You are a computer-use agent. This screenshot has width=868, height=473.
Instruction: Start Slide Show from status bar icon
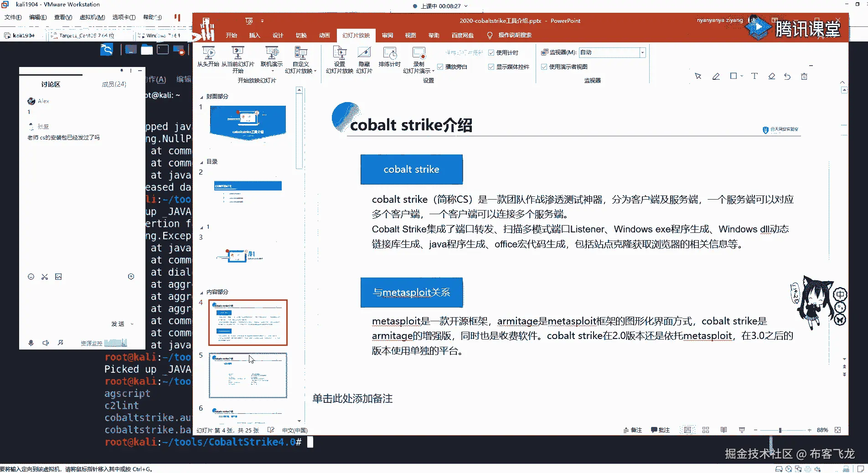[x=742, y=430]
